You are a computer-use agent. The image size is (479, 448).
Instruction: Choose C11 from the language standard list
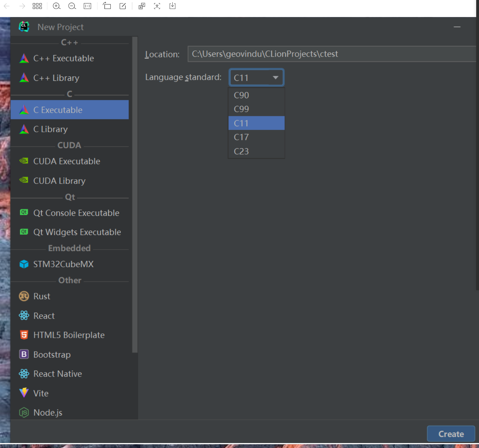pyautogui.click(x=257, y=123)
